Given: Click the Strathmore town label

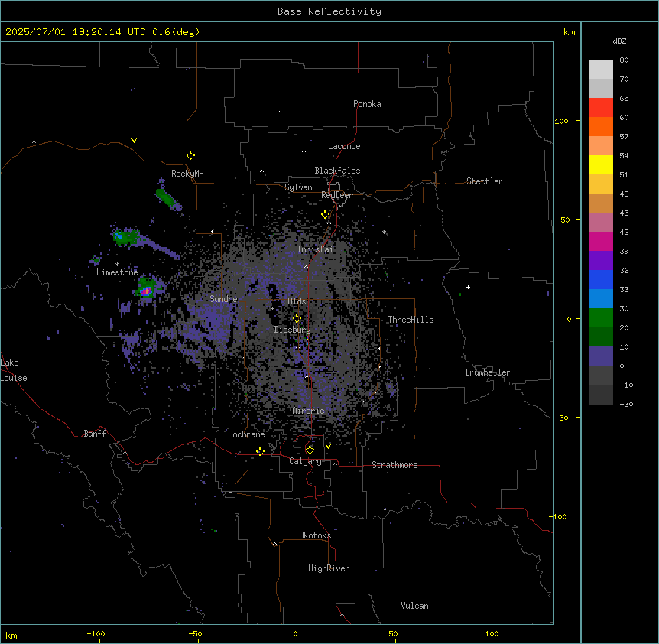Looking at the screenshot, I should tap(394, 465).
